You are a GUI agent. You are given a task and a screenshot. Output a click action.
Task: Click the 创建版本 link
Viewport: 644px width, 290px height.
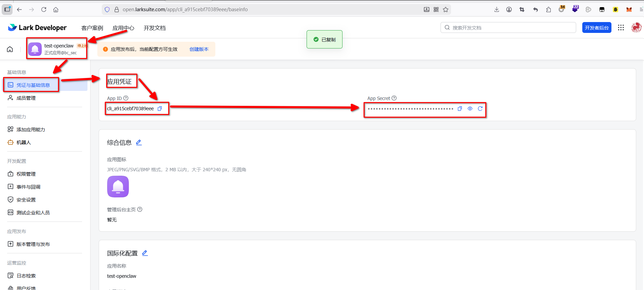(199, 49)
